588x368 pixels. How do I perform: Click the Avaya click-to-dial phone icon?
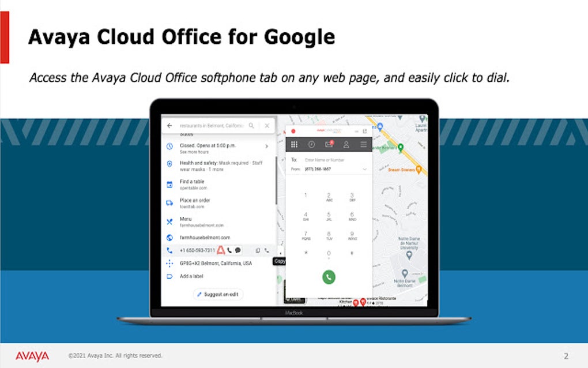click(x=229, y=250)
